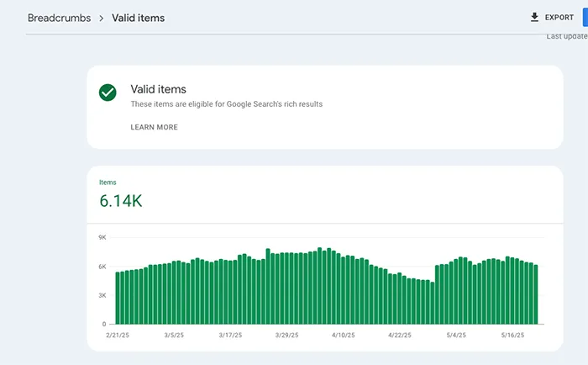The height and width of the screenshot is (365, 588).
Task: Click the 3/5/25 date on chart axis
Action: (174, 335)
